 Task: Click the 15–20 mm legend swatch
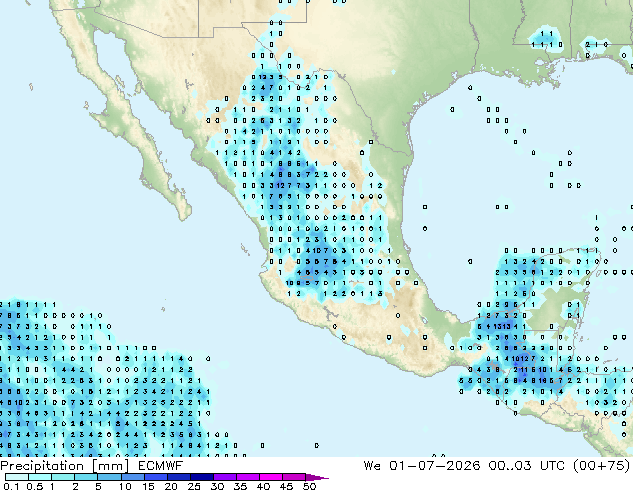coord(156,477)
